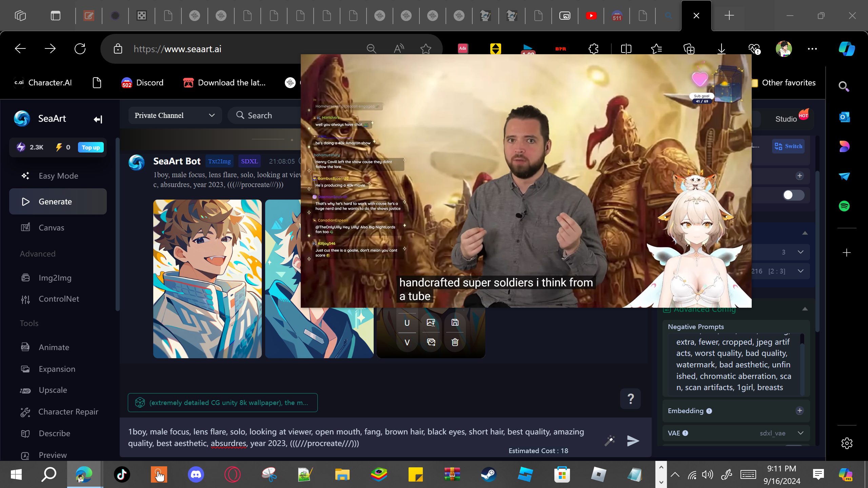Open browser downloads icon
Image resolution: width=868 pixels, height=488 pixels.
point(721,49)
